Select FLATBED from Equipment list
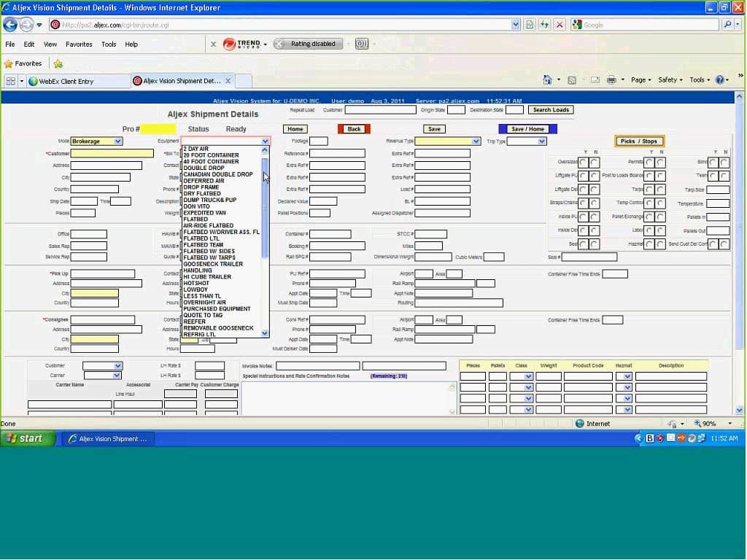747x560 pixels. click(196, 219)
